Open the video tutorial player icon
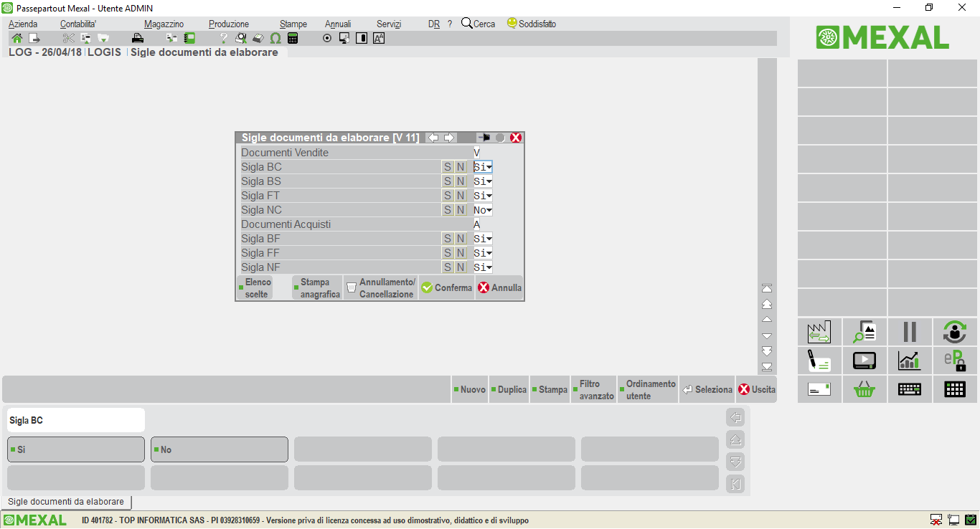 click(x=864, y=361)
